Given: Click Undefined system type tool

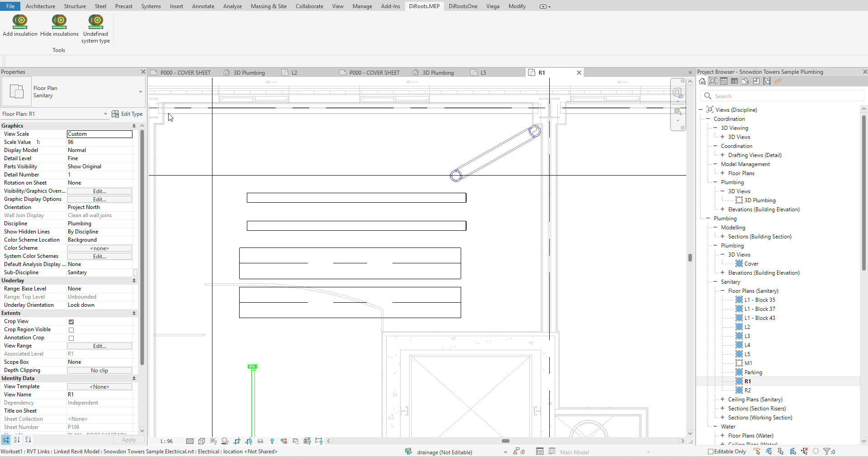Looking at the screenshot, I should coord(95,28).
